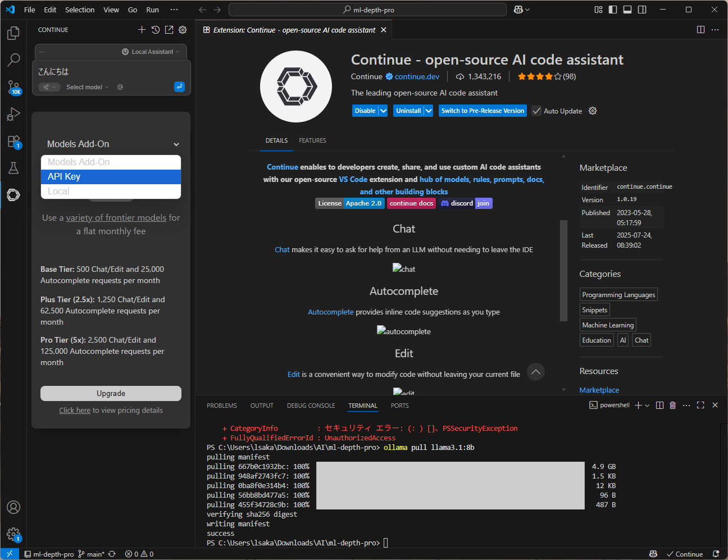Open the Selection menu
This screenshot has width=728, height=560.
pyautogui.click(x=80, y=10)
